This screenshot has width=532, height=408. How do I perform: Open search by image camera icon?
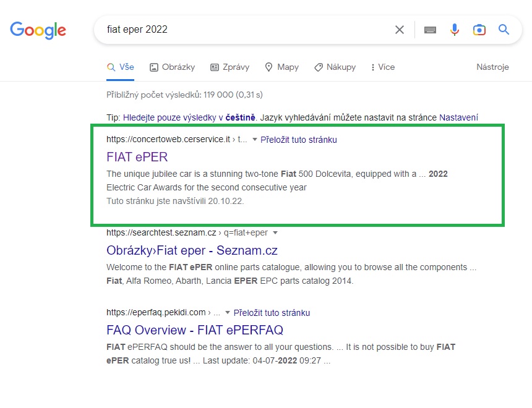[479, 30]
